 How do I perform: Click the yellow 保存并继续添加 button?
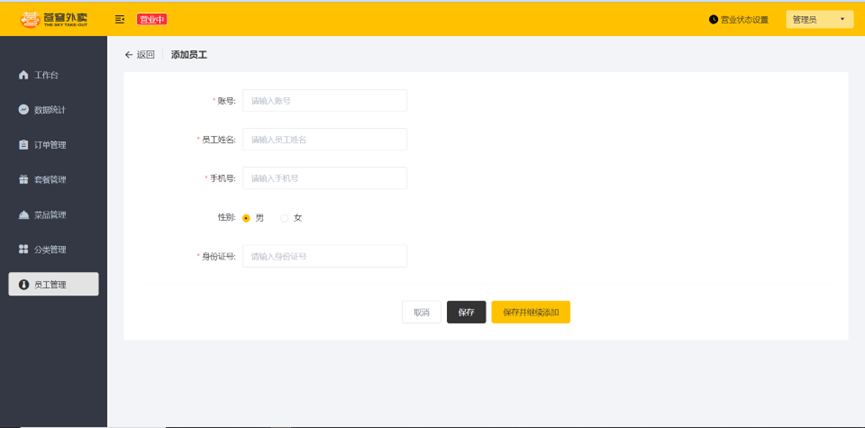click(x=531, y=312)
